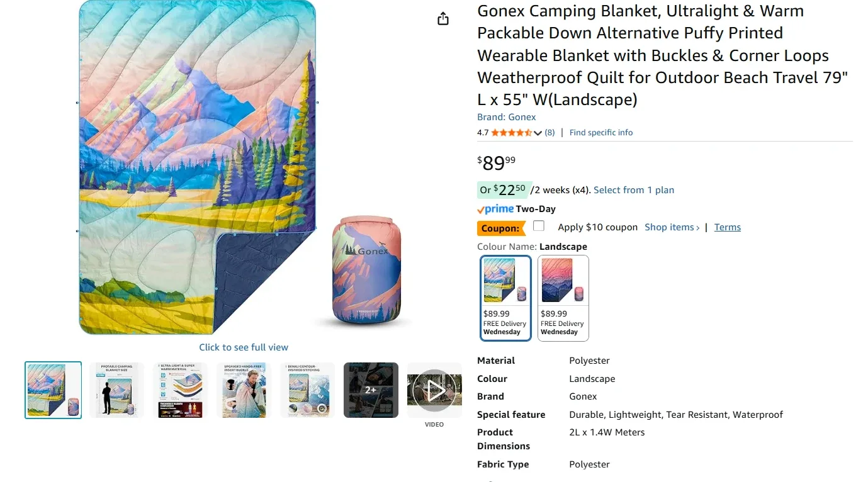Click 'Find specific info'
Viewport: 868px width, 482px height.
pyautogui.click(x=600, y=132)
